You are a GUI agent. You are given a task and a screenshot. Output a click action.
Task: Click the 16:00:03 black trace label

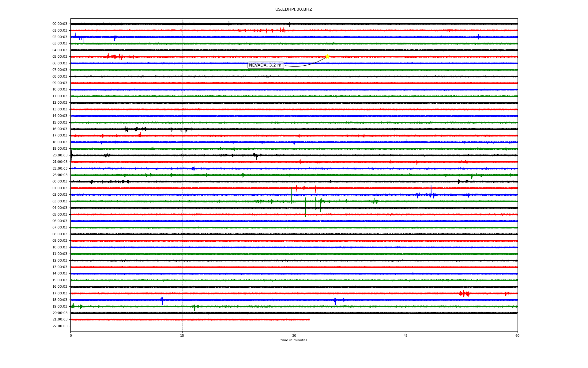click(x=60, y=129)
